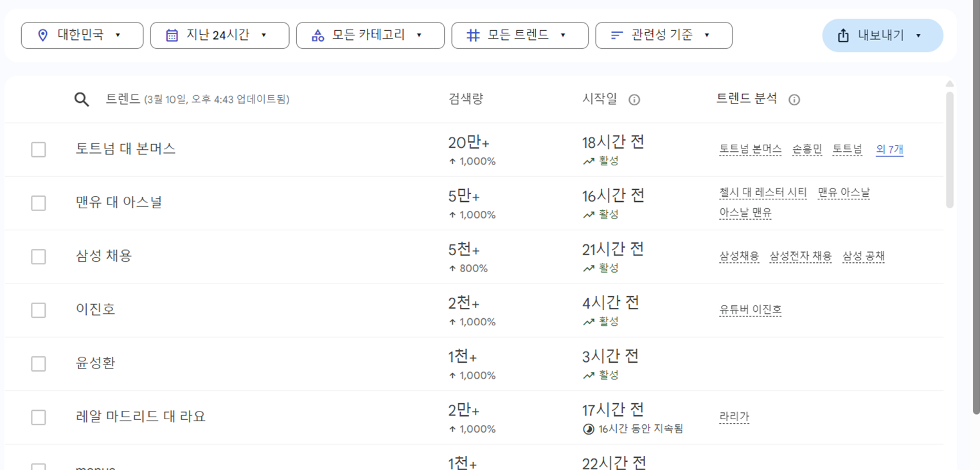Click the 손흥민 related query

click(x=807, y=149)
